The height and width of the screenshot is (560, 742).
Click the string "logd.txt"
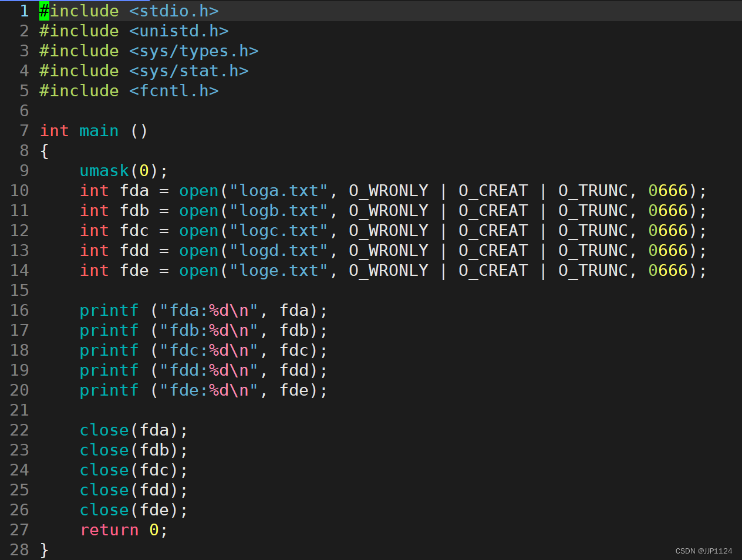[x=278, y=251]
